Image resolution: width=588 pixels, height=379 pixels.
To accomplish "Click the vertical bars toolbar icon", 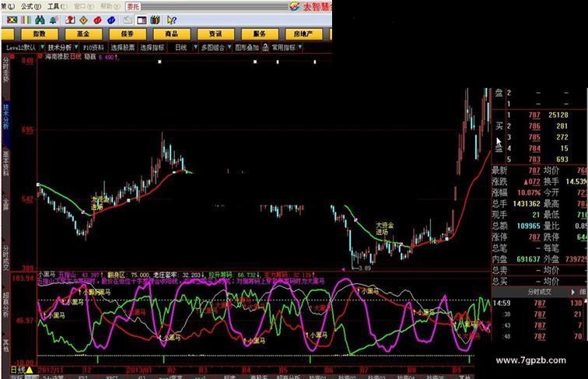I will (x=26, y=20).
